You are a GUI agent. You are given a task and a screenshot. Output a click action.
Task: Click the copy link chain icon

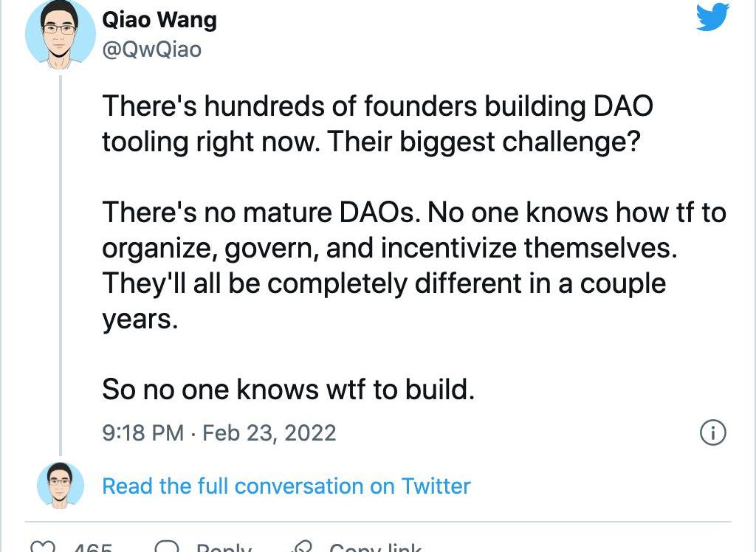(301, 548)
